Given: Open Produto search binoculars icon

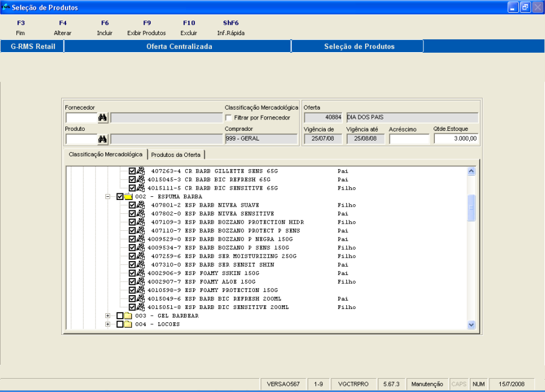Looking at the screenshot, I should [x=102, y=139].
